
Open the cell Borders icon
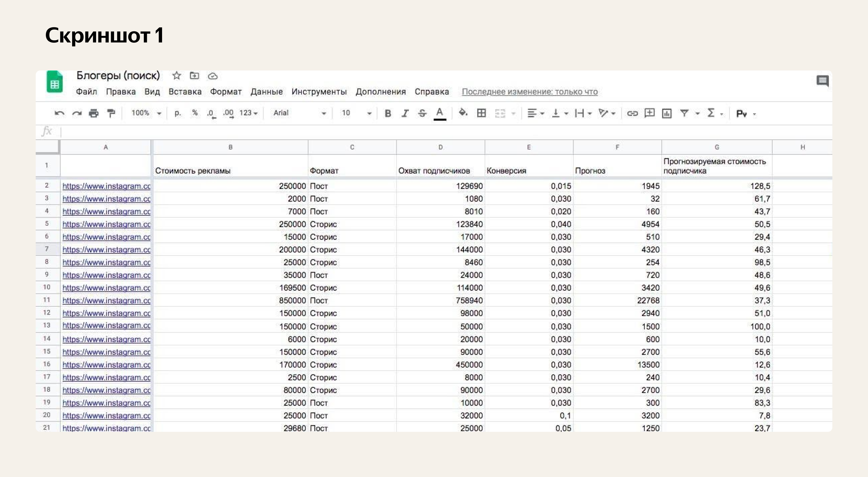pyautogui.click(x=481, y=113)
